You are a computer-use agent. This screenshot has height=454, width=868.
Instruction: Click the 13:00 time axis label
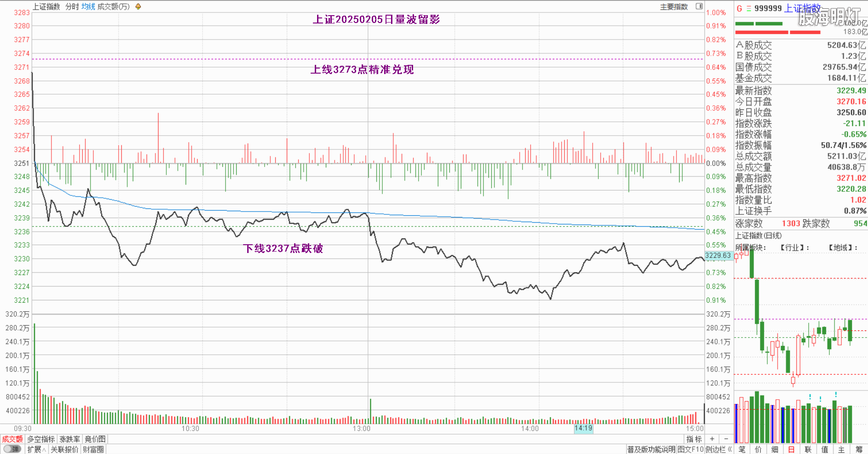pos(362,429)
